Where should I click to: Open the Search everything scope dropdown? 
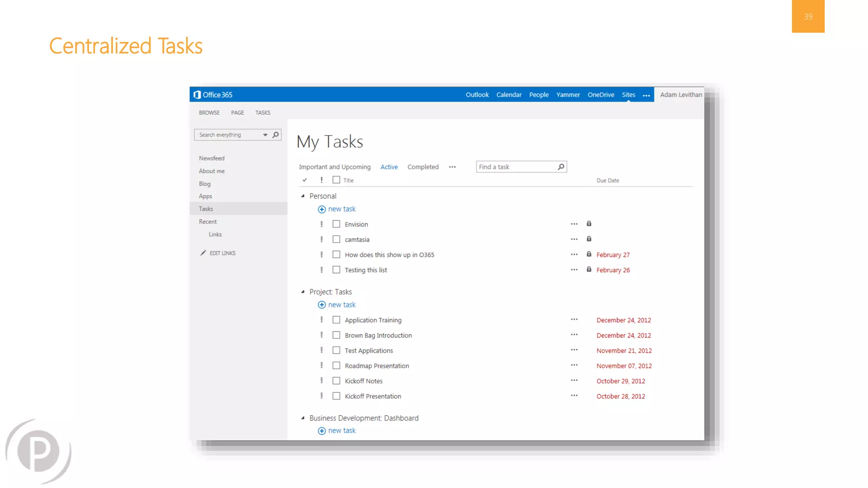click(x=265, y=135)
